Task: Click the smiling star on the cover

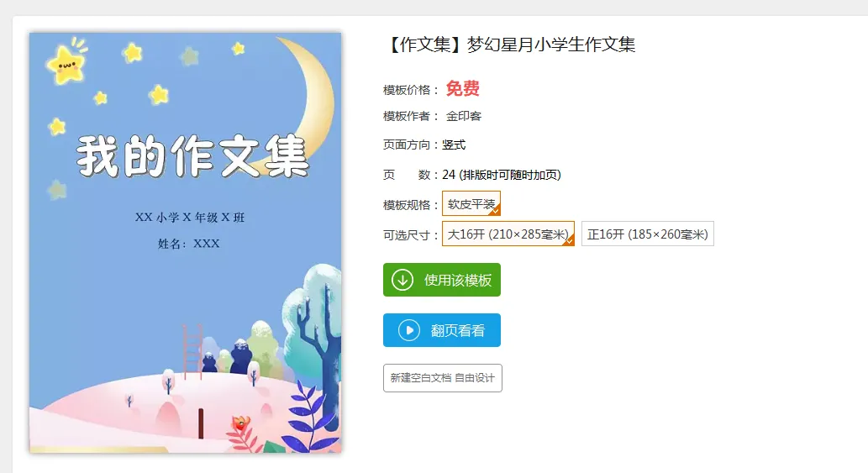Action: pyautogui.click(x=67, y=62)
